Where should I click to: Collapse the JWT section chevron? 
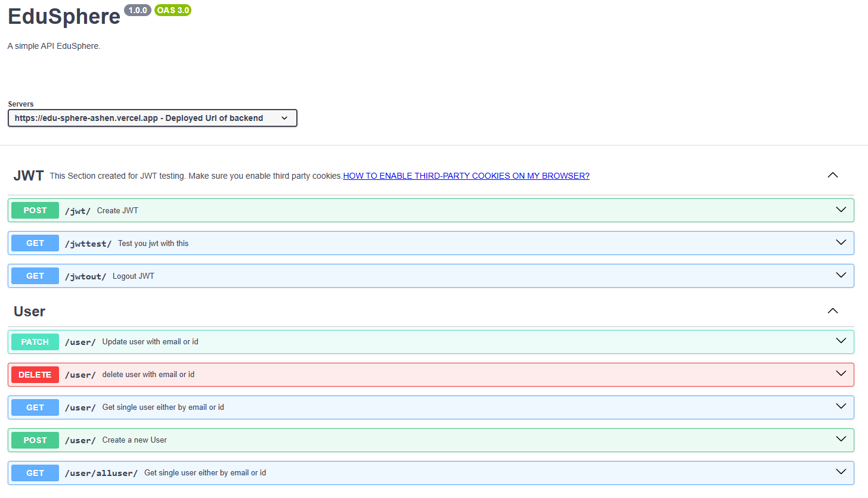click(x=833, y=175)
